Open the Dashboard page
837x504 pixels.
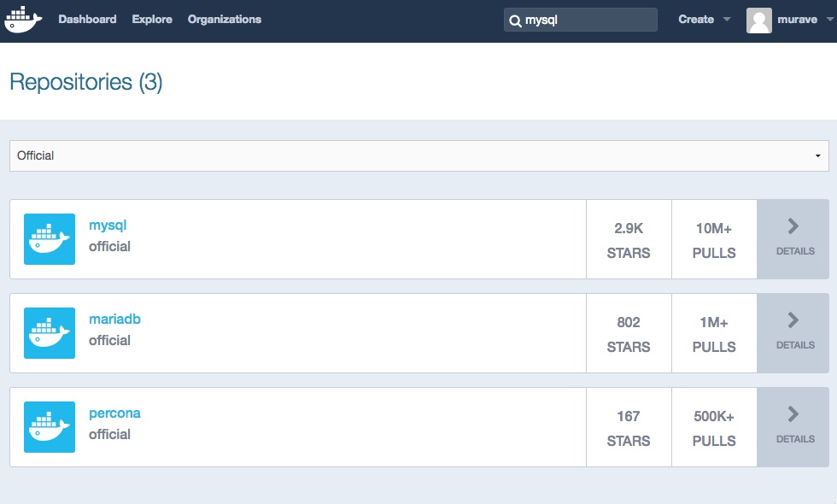87,19
